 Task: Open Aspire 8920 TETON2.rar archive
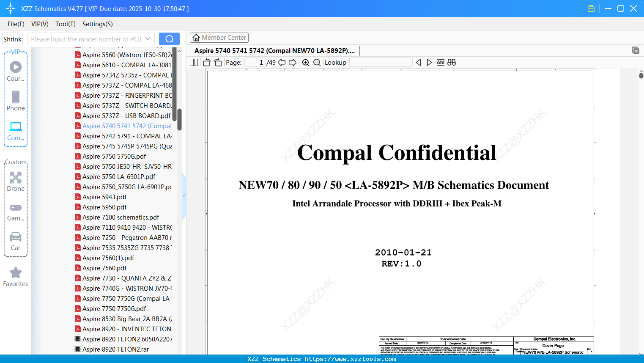[x=112, y=349]
